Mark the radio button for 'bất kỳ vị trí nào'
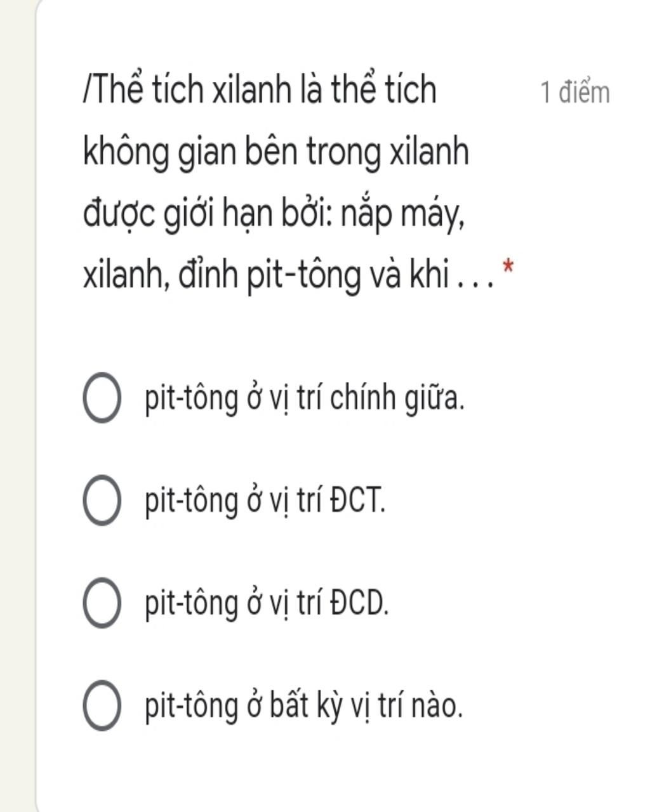 tap(102, 705)
